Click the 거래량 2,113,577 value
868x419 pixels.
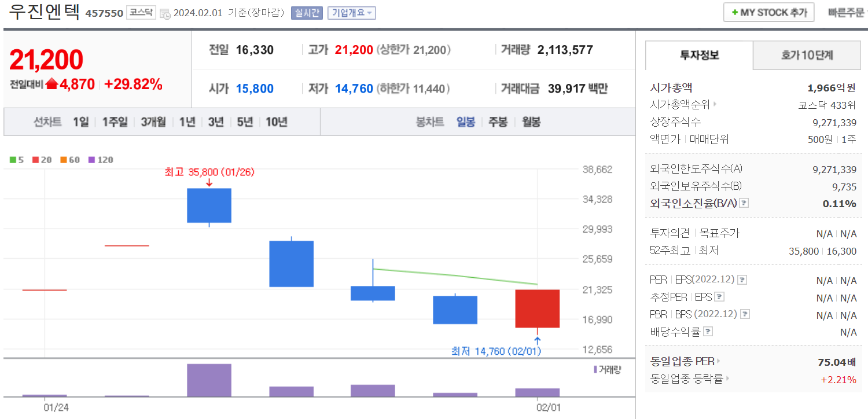(565, 50)
